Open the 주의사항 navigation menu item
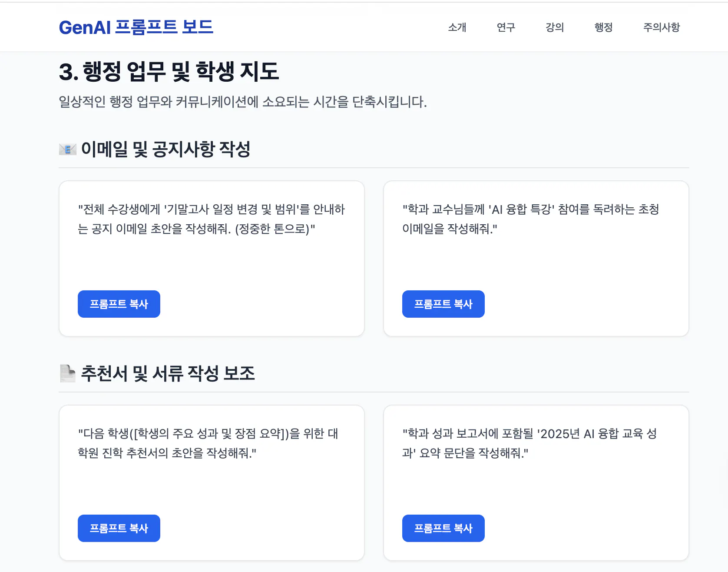 coord(661,27)
